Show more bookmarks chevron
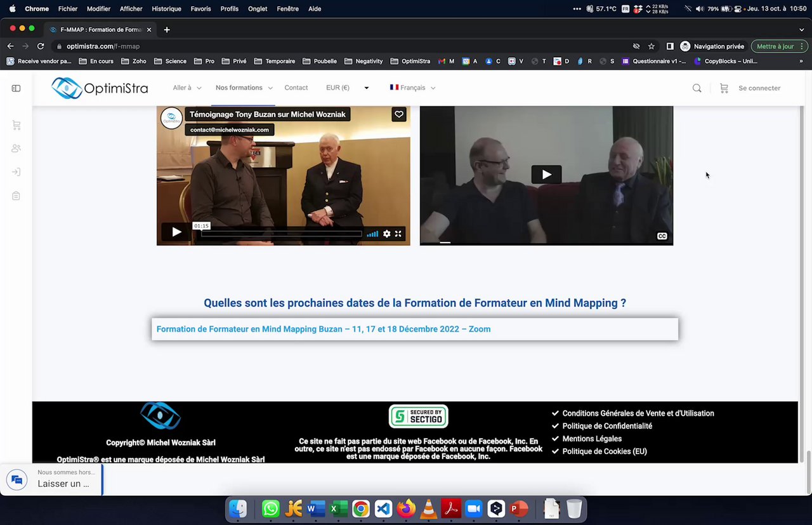This screenshot has height=525, width=812. pos(801,61)
